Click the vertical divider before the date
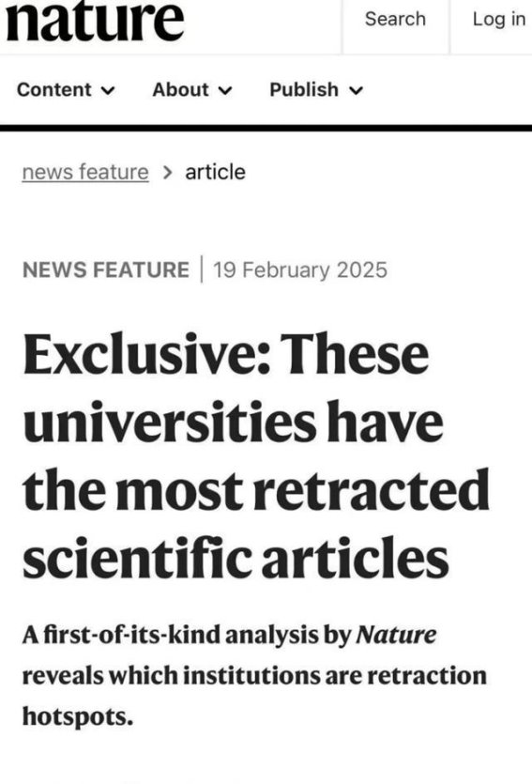 (x=202, y=269)
